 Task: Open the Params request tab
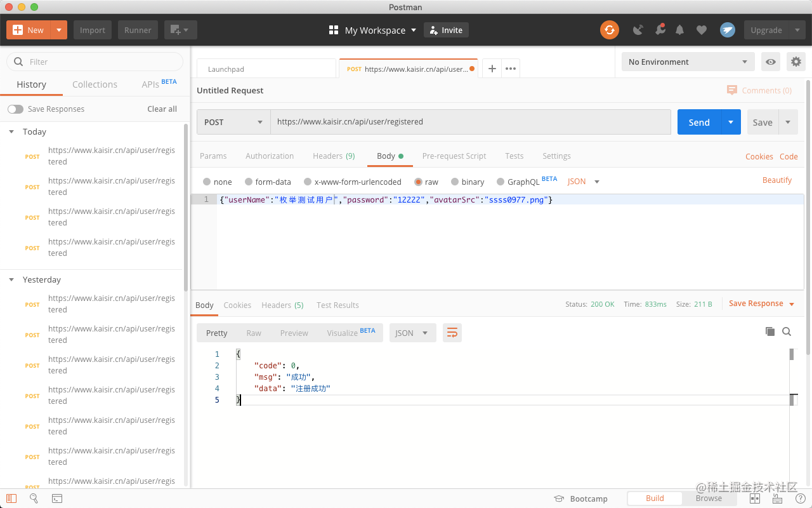[x=213, y=156]
